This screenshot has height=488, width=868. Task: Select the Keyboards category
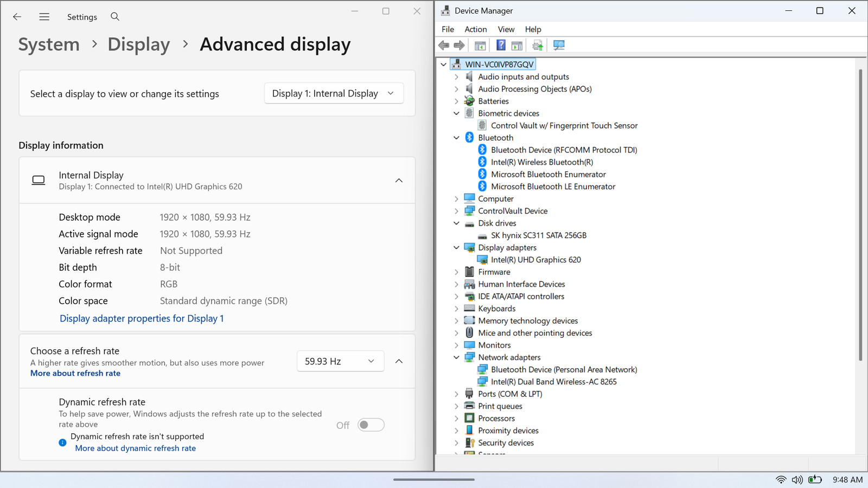pos(497,309)
